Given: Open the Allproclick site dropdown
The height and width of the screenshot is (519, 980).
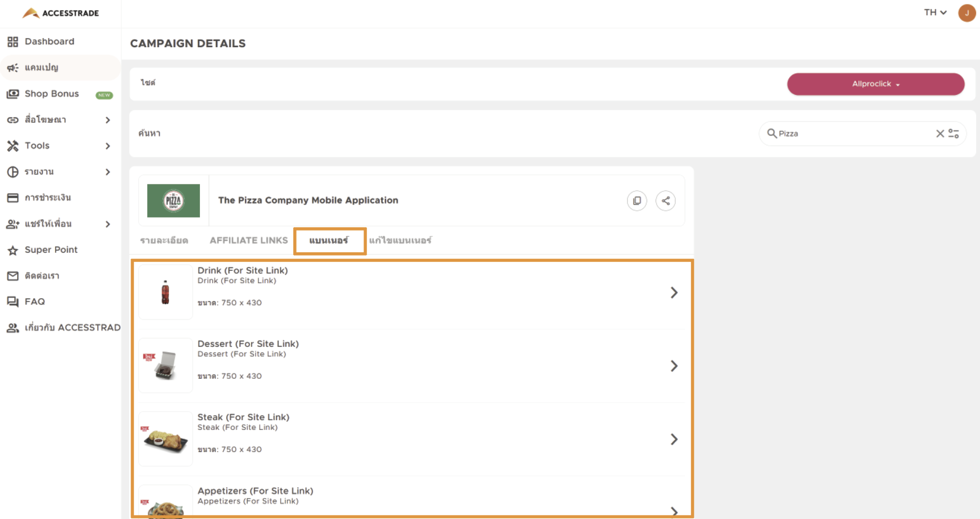Looking at the screenshot, I should coord(875,84).
